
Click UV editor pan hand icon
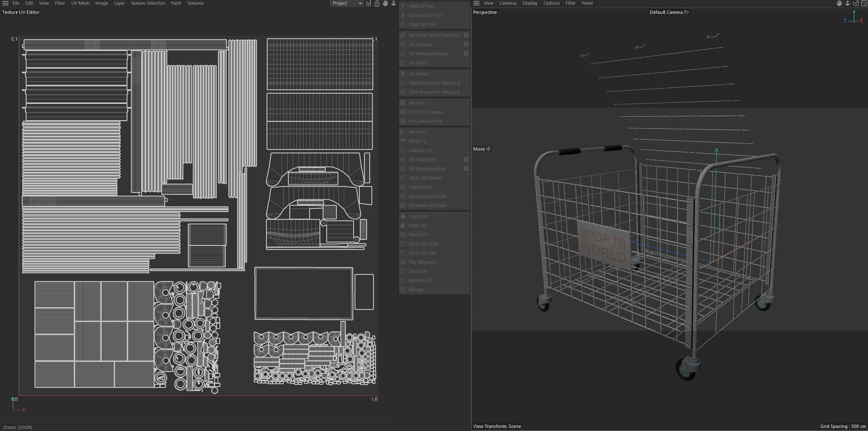click(385, 3)
